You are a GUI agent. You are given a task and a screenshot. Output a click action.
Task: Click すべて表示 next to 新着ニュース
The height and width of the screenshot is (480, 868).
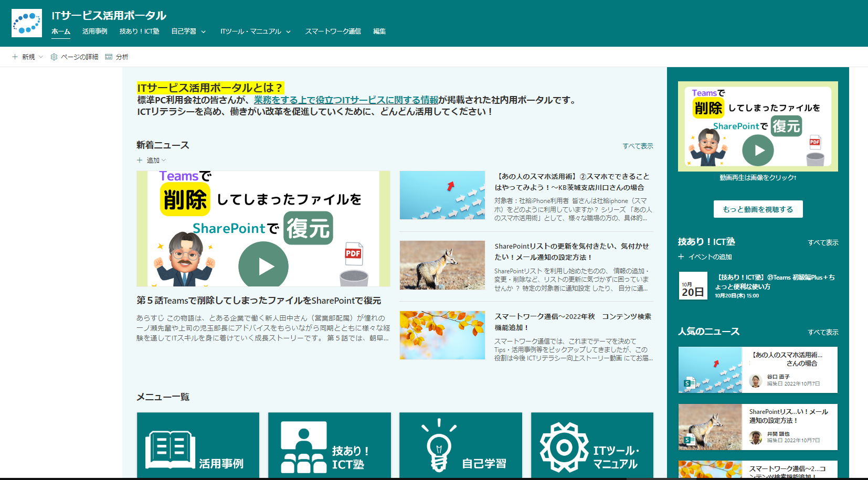click(638, 146)
